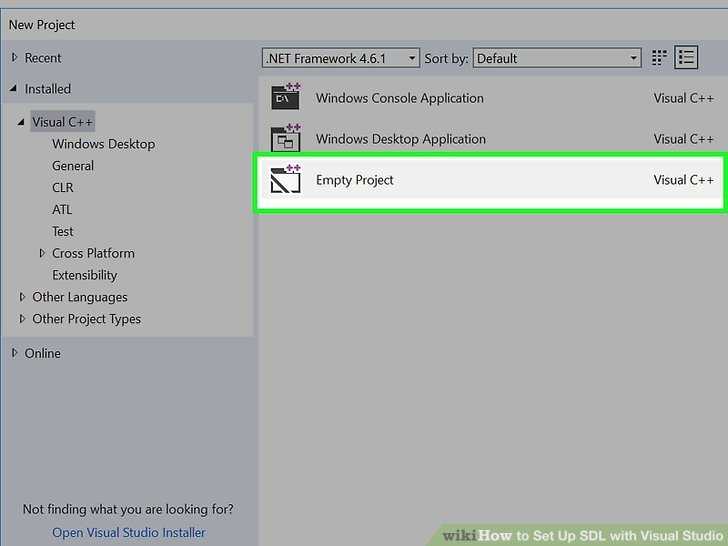Select the Test category
Screen dimensions: 728x546
tap(63, 231)
